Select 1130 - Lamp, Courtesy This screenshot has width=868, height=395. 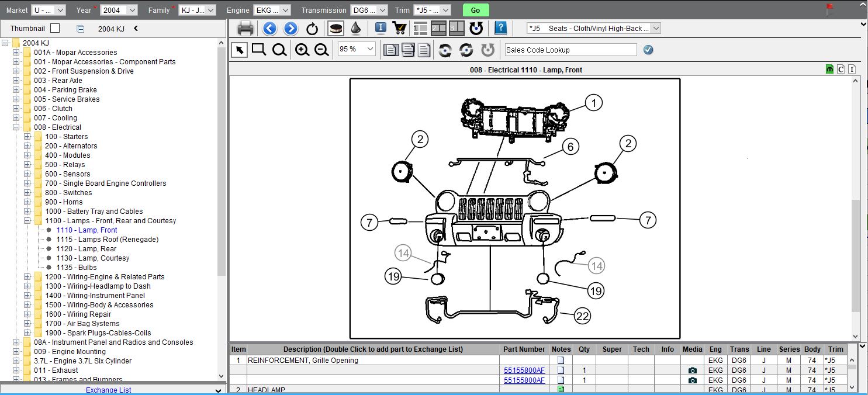92,258
